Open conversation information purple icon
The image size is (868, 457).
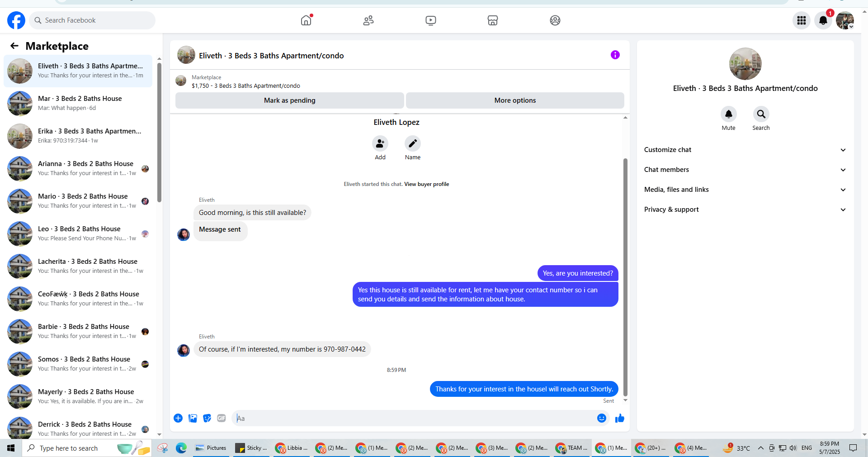[615, 55]
